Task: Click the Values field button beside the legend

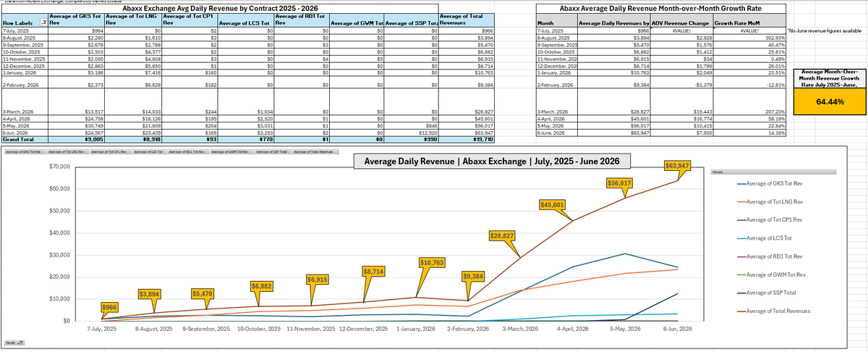Action: click(x=774, y=172)
